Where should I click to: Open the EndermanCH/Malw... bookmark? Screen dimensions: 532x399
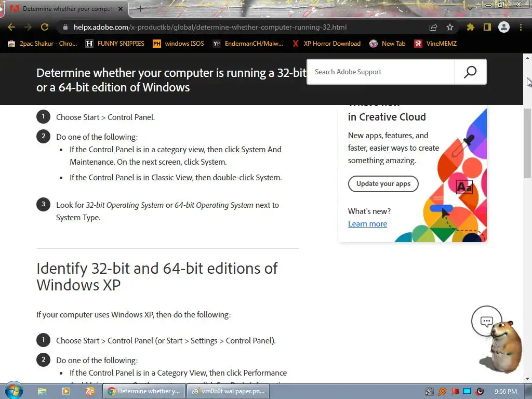pos(248,44)
